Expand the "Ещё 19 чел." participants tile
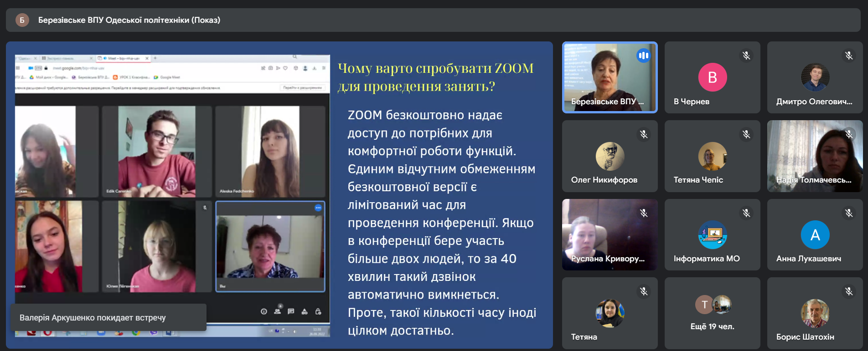 tap(712, 313)
